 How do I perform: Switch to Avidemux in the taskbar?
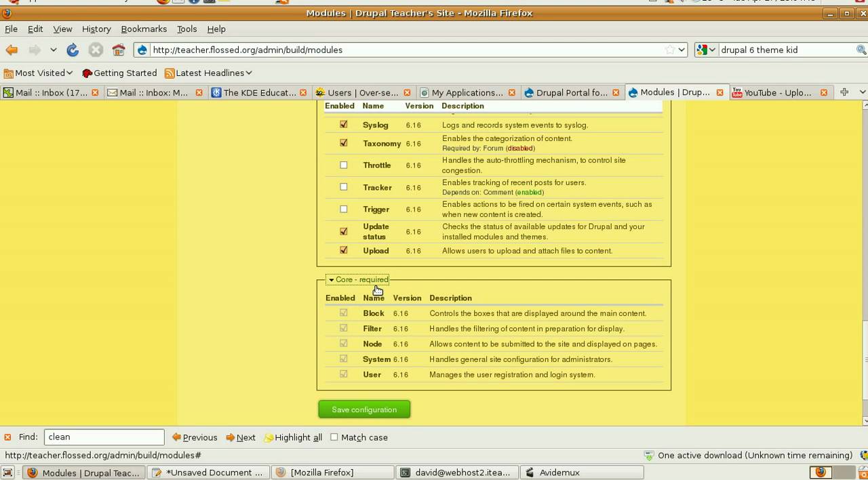click(582, 473)
